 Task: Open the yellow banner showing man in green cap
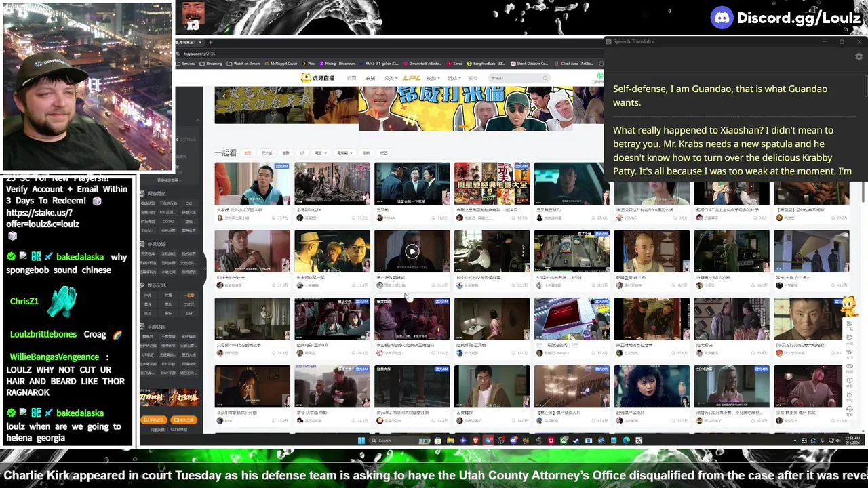pyautogui.click(x=466, y=108)
